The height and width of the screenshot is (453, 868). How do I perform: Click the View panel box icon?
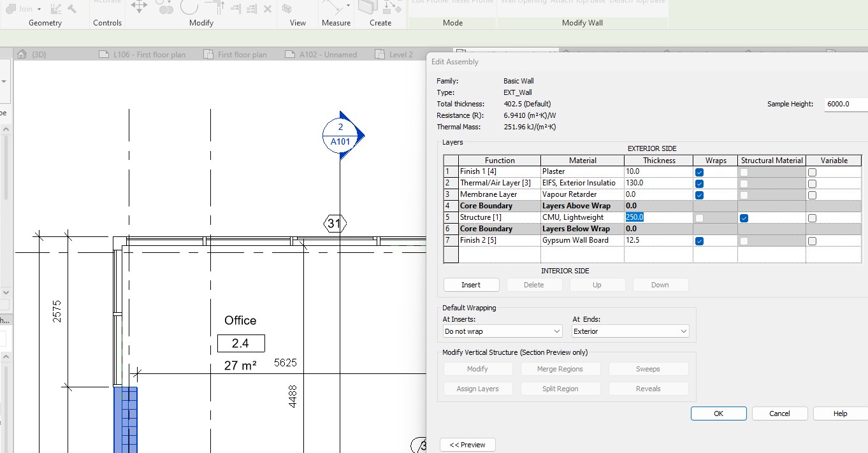coord(287,8)
